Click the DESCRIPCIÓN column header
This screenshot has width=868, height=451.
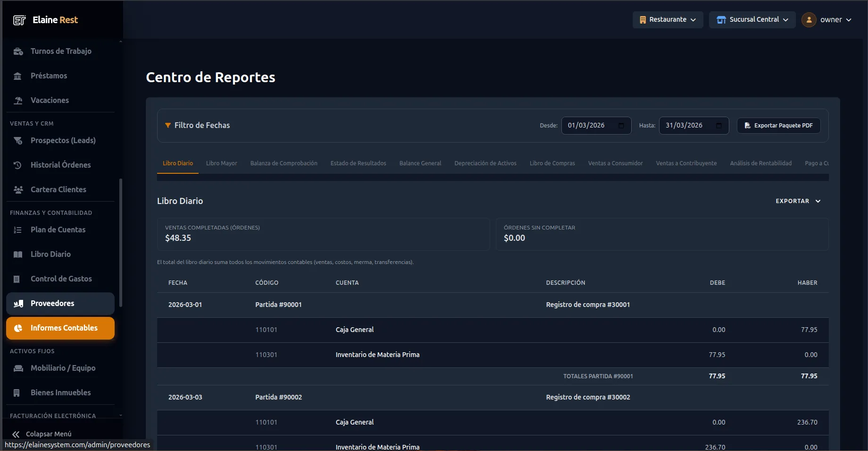click(x=566, y=283)
